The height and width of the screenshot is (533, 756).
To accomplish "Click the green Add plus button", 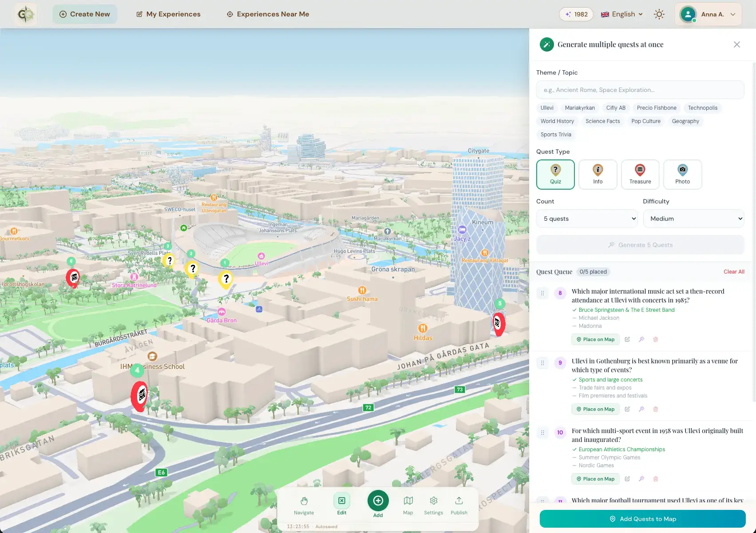I will point(378,501).
